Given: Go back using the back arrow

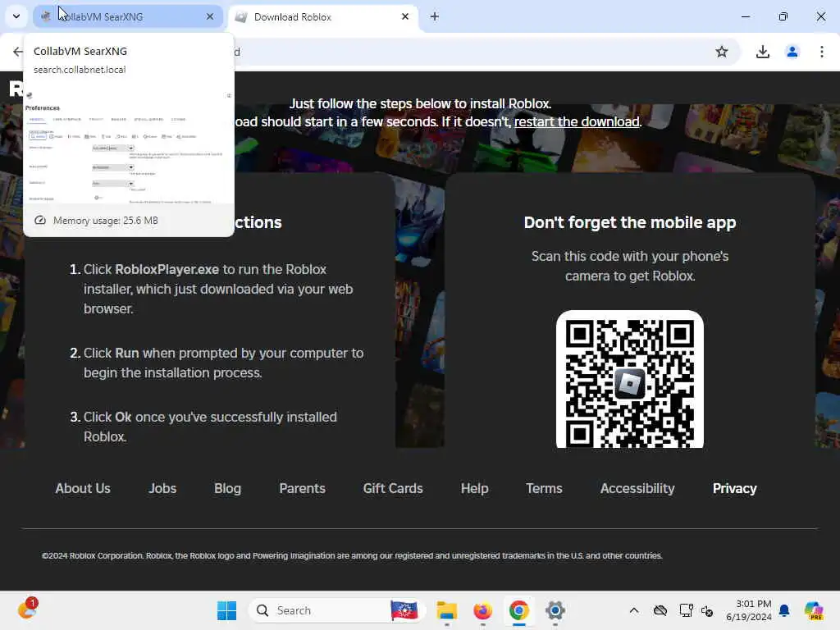Looking at the screenshot, I should (18, 52).
